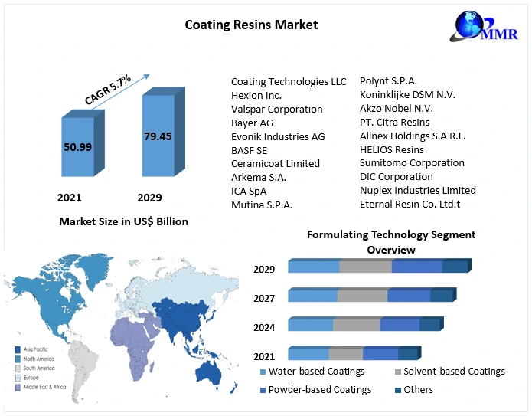Click the Europe legend color swatch
The width and height of the screenshot is (532, 416).
click(18, 378)
